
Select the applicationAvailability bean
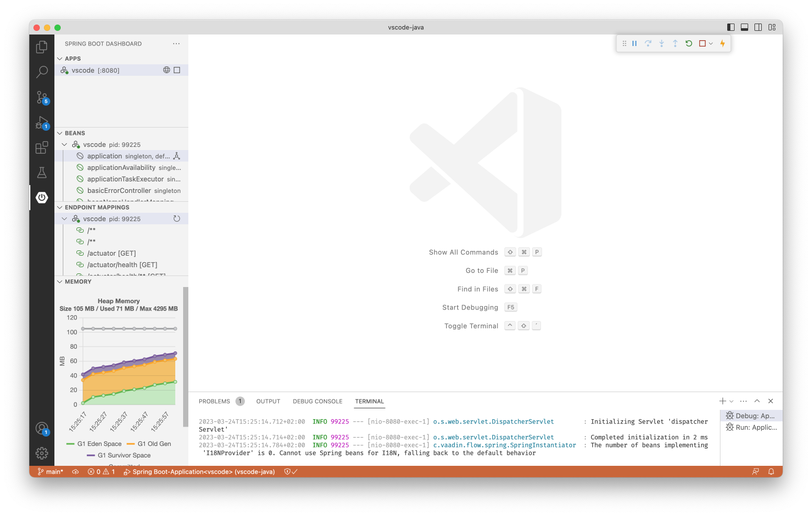click(x=121, y=167)
